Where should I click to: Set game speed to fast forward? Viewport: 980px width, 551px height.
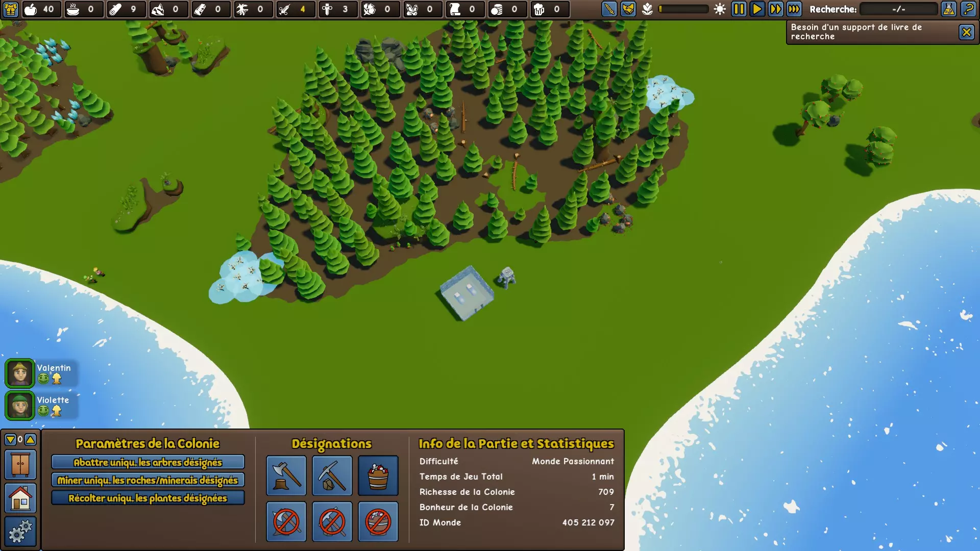point(775,9)
